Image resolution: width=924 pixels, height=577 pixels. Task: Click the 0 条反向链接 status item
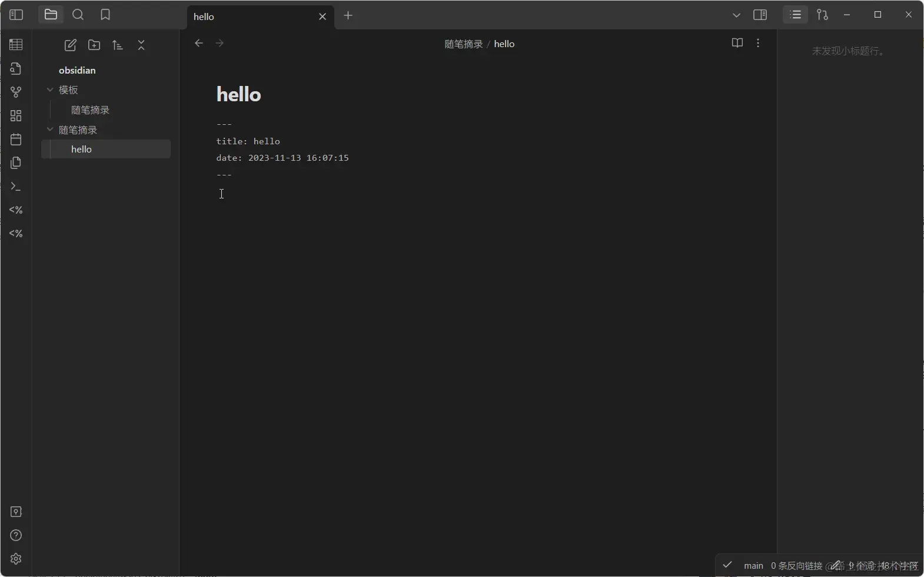[797, 566]
